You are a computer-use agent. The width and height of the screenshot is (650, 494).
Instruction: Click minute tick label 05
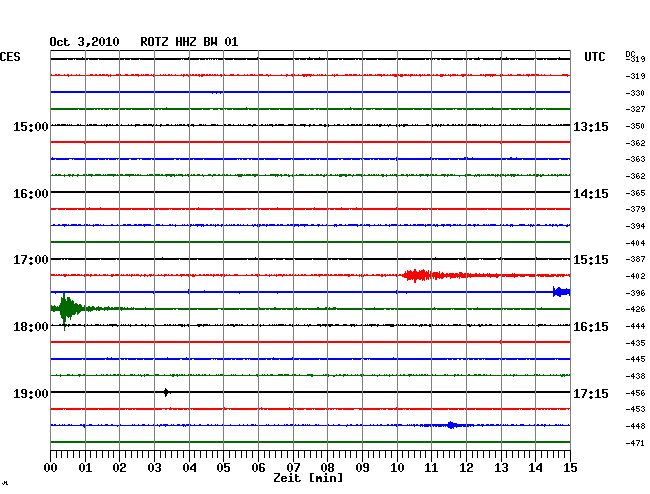(x=223, y=468)
